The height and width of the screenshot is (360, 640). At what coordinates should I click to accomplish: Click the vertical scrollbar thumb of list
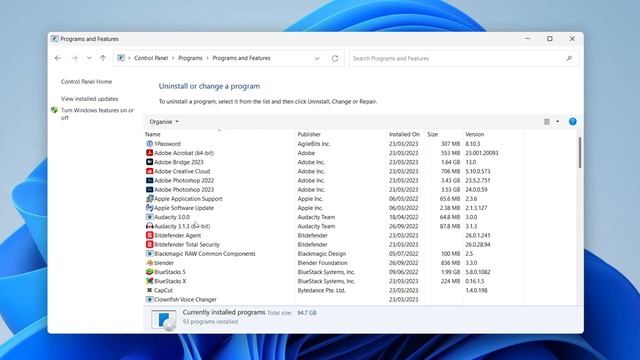(580, 152)
